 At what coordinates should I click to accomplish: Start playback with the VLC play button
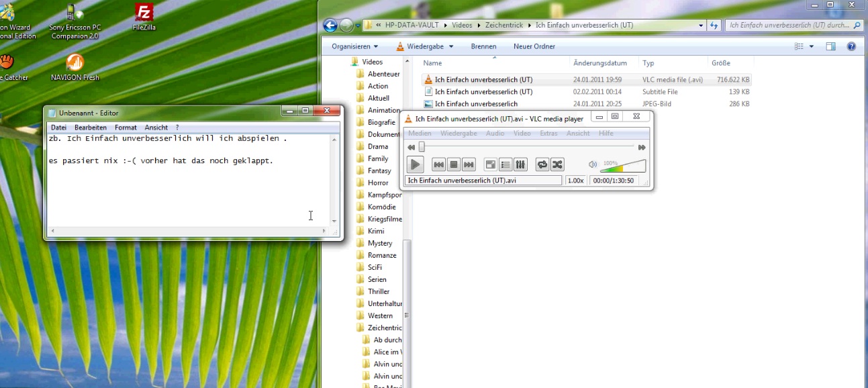pyautogui.click(x=416, y=164)
